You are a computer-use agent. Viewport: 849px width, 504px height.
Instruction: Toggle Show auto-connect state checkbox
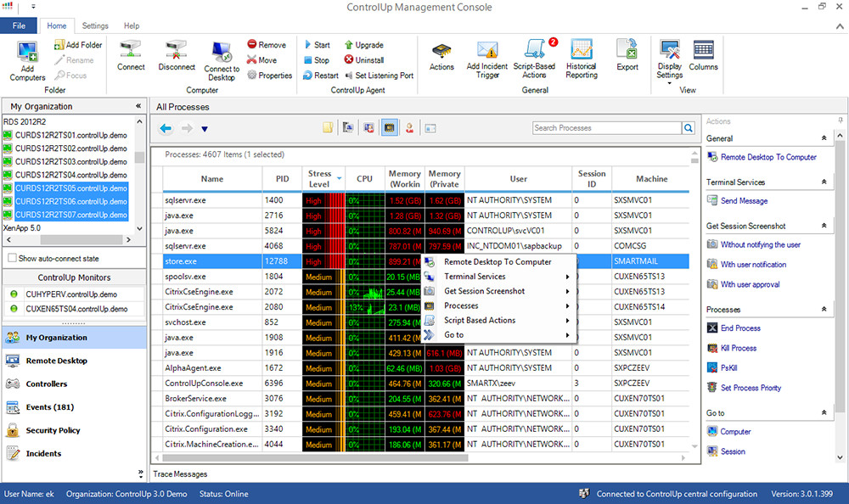point(12,258)
